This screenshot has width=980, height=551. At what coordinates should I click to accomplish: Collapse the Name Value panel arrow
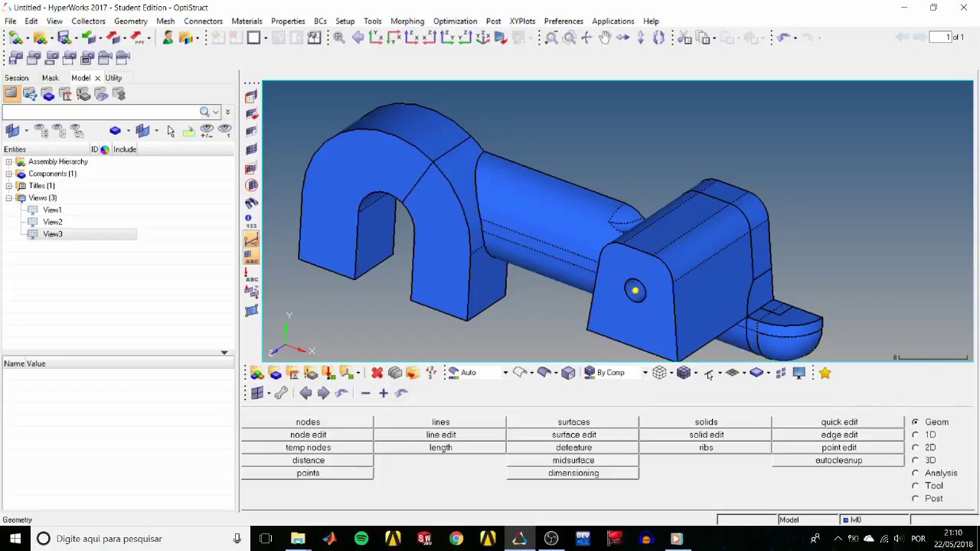pos(224,353)
